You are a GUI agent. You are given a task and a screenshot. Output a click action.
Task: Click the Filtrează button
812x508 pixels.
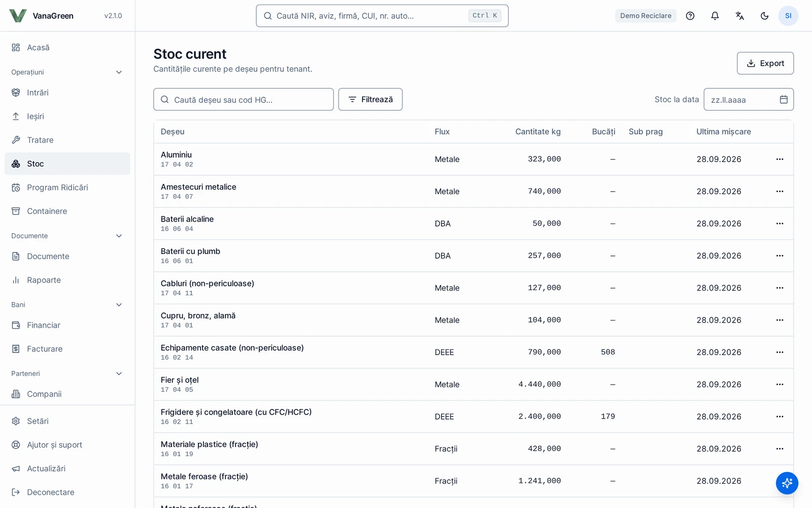(x=370, y=100)
